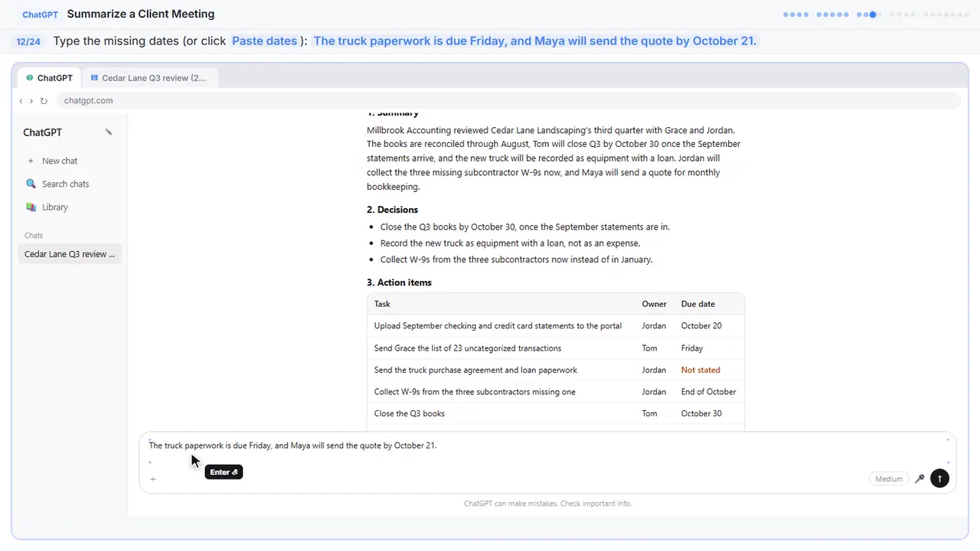
Task: Click inside the message composer text box
Action: [x=548, y=452]
